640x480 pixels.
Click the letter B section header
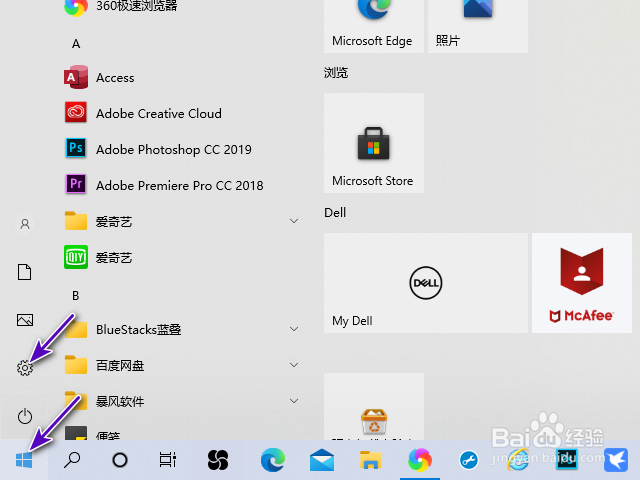76,296
